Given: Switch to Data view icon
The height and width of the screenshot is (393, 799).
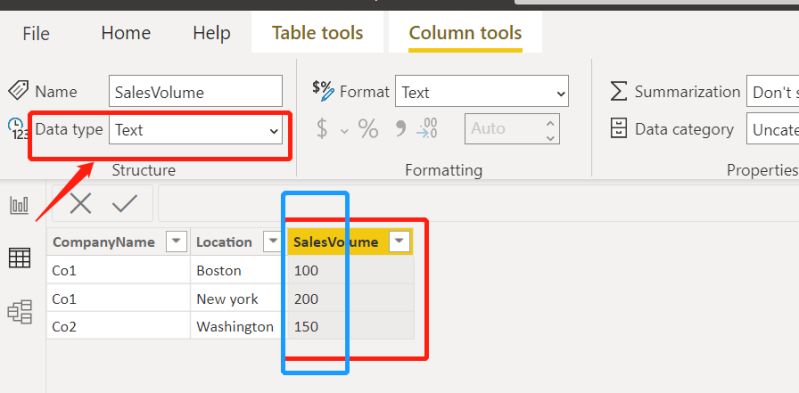Looking at the screenshot, I should (x=20, y=257).
